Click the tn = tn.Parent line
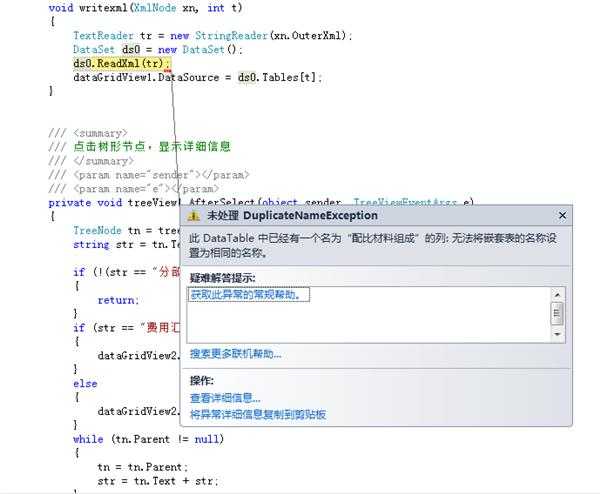Image resolution: width=600 pixels, height=494 pixels. pos(143,467)
